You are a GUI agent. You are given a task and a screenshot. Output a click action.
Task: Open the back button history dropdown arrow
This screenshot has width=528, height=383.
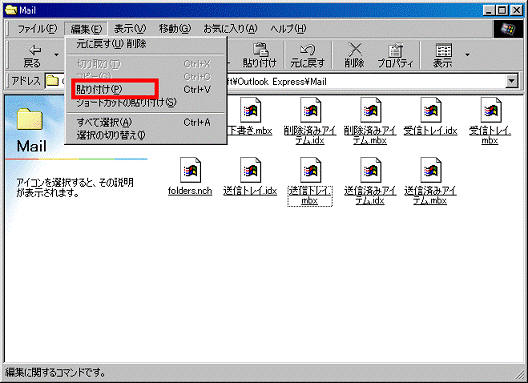(x=56, y=55)
